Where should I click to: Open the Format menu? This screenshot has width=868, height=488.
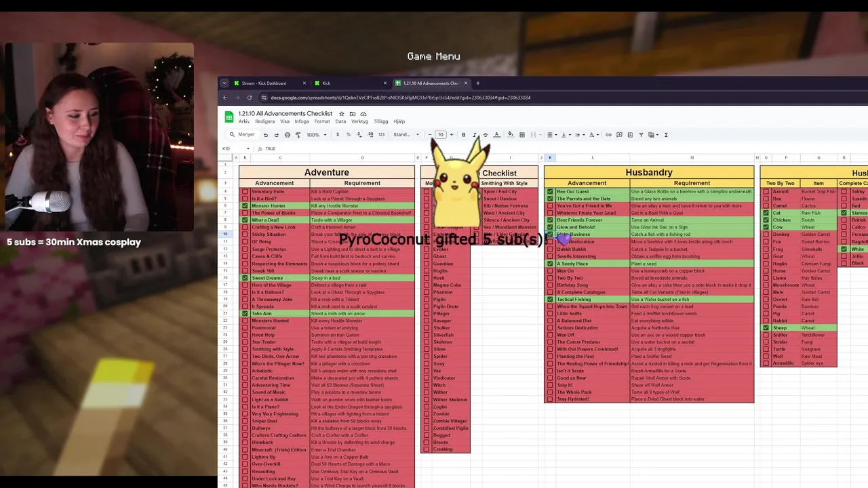(322, 121)
